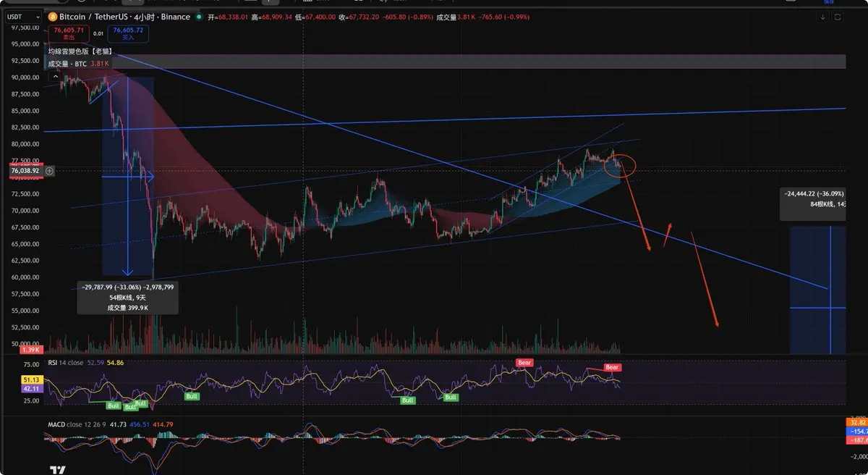Click the Bitcoin orange logo icon
868x475 pixels.
(52, 17)
